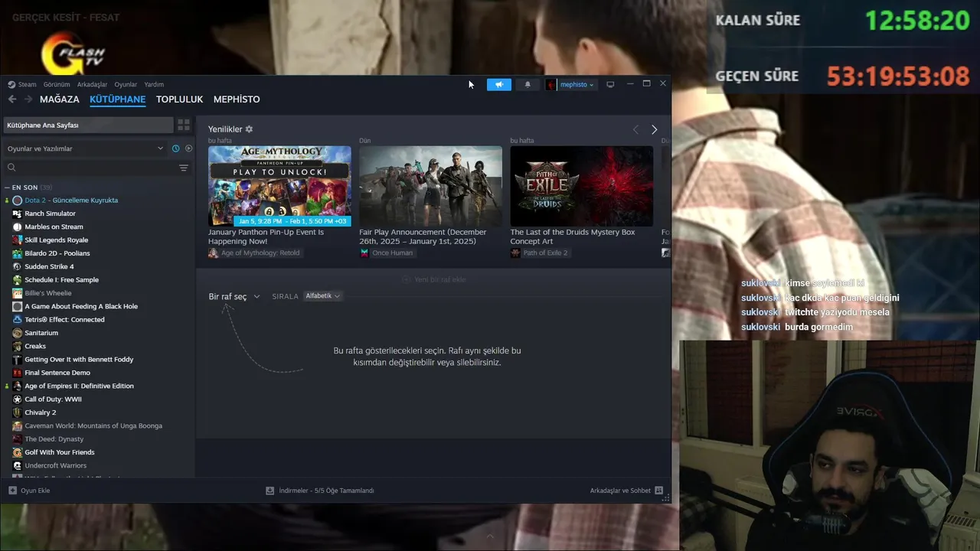
Task: Click the library search input field
Action: pos(96,168)
